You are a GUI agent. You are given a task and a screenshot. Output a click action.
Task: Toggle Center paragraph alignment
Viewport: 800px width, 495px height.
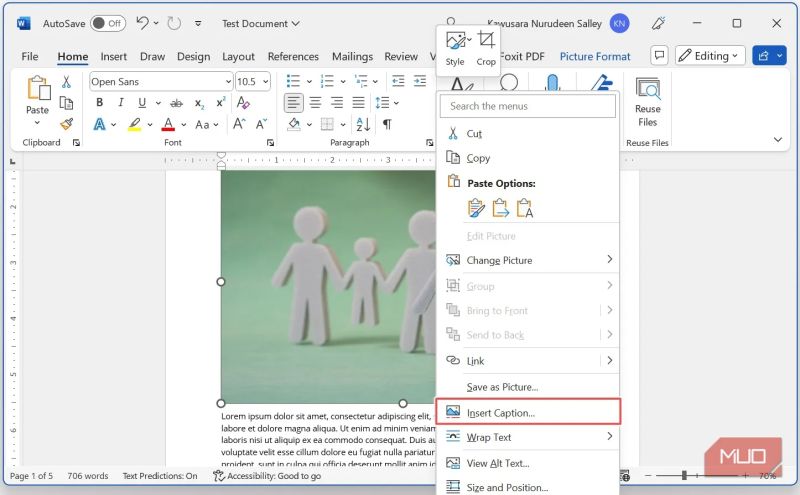315,103
